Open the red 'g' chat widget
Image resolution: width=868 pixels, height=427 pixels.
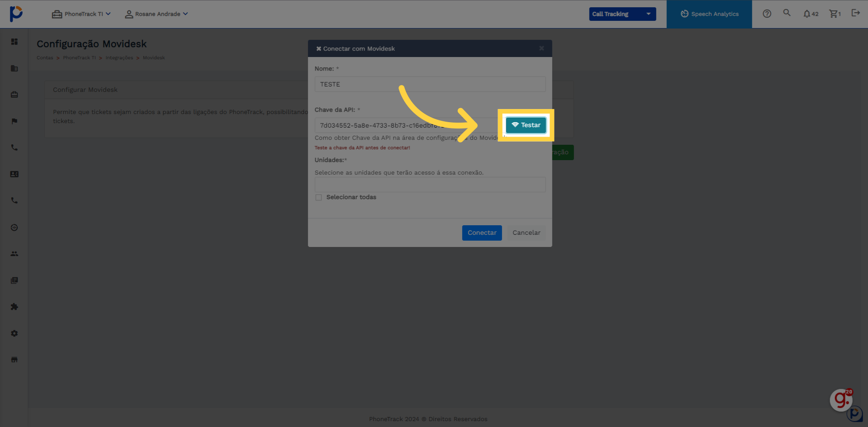pyautogui.click(x=841, y=400)
